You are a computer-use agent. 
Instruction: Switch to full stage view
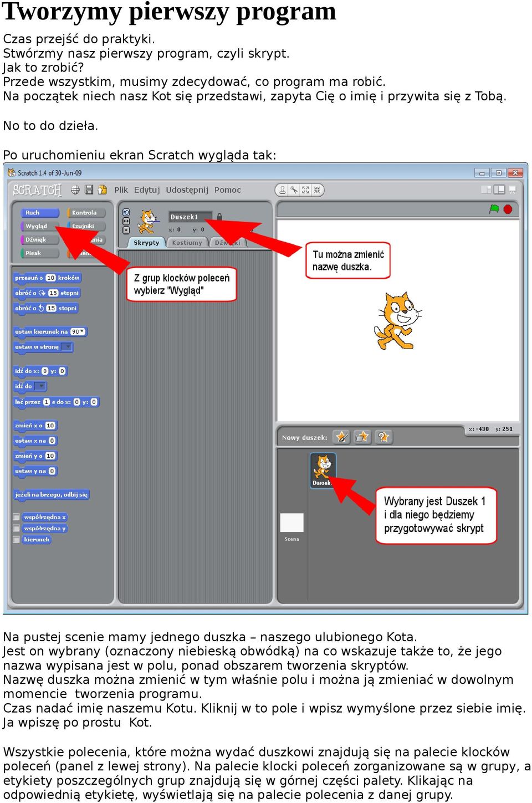click(x=499, y=190)
